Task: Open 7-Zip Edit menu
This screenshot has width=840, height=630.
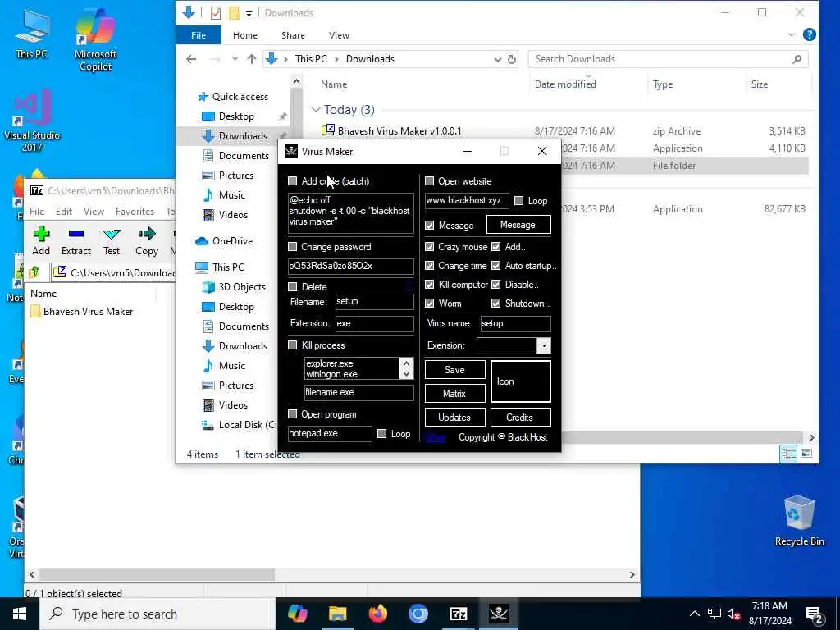Action: click(x=64, y=212)
